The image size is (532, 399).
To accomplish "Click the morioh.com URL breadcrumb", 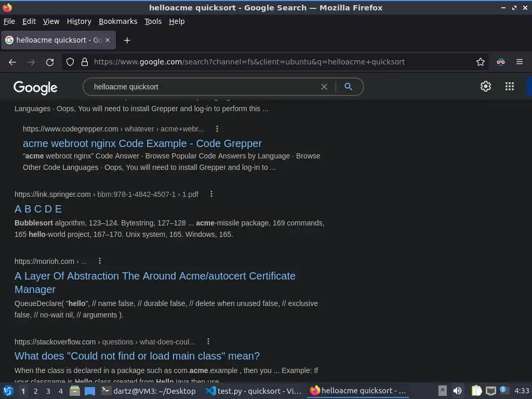I will coord(50,261).
